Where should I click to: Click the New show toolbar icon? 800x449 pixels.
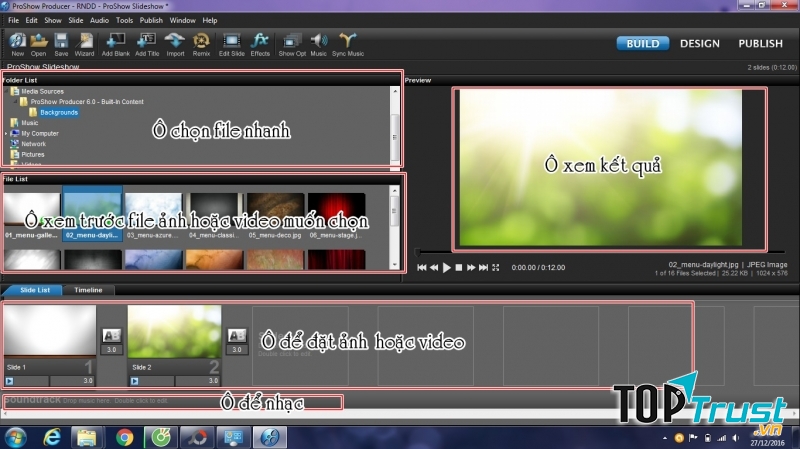click(x=18, y=41)
